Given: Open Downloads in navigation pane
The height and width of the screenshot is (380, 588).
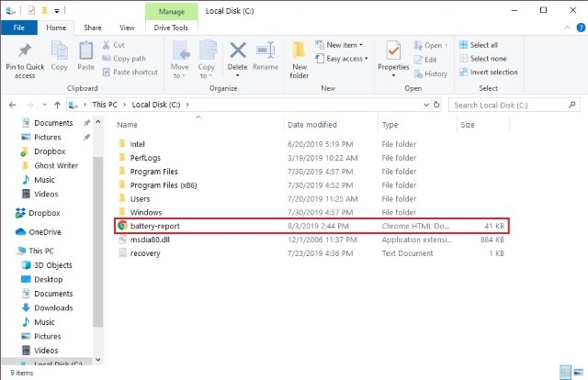Looking at the screenshot, I should pos(47,307).
